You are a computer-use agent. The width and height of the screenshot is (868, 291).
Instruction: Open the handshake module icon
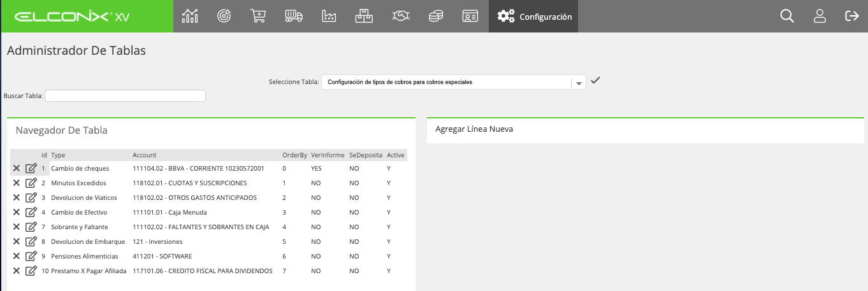coord(400,16)
